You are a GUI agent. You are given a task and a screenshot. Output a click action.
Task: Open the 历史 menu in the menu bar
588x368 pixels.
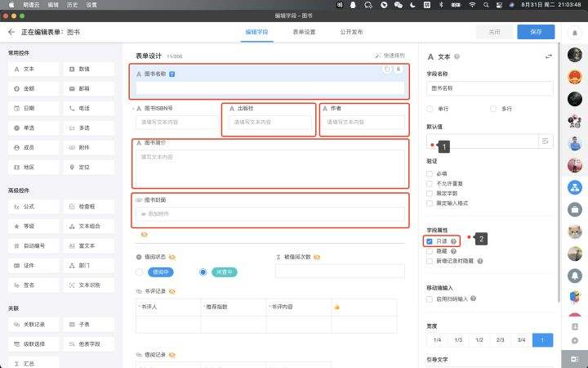point(72,5)
